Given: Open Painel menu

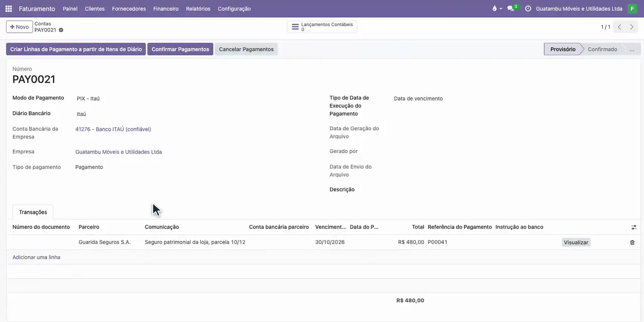Looking at the screenshot, I should [70, 9].
